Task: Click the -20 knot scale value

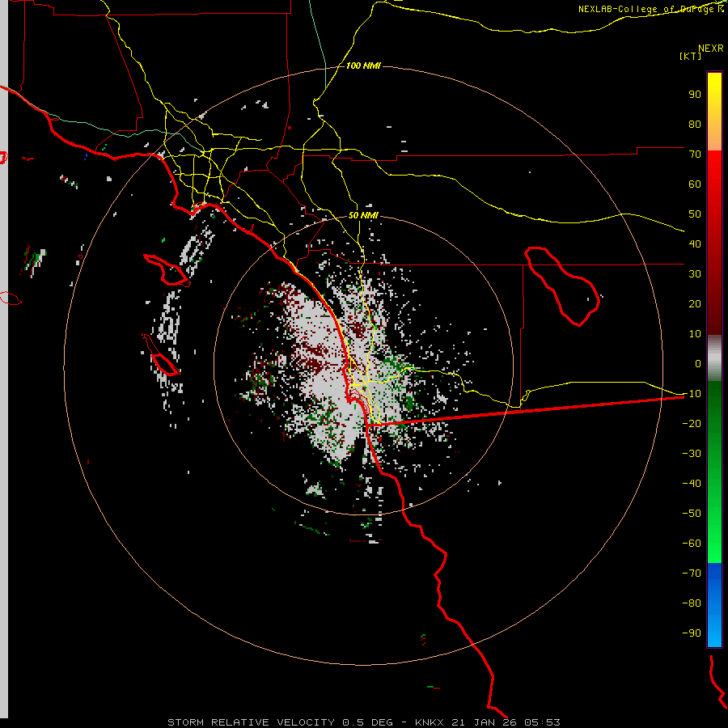Action: tap(692, 423)
